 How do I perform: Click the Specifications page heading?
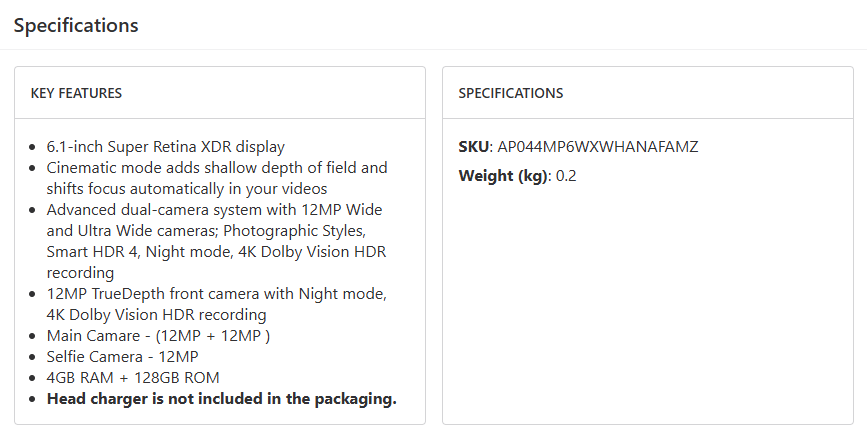coord(76,25)
